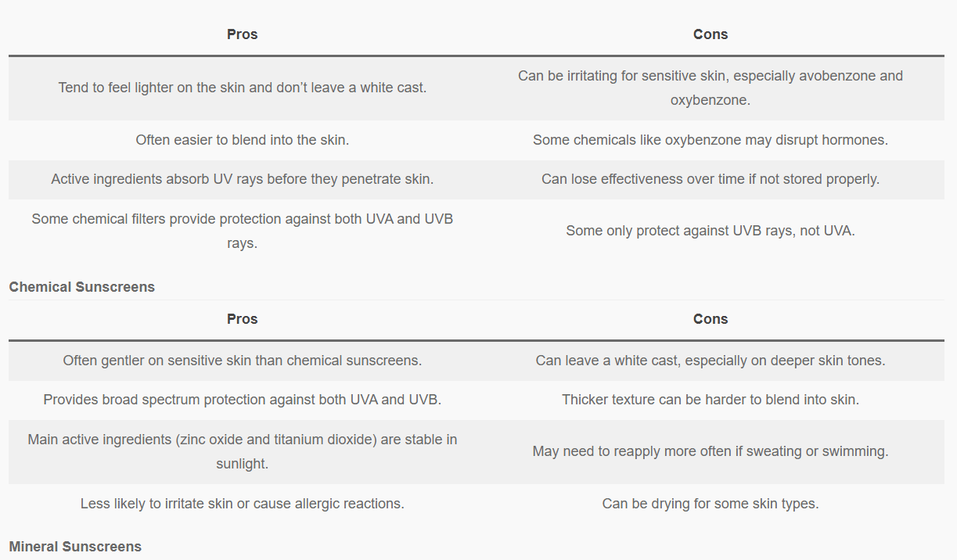Click 'Can leave a white cast' cell

tap(710, 361)
